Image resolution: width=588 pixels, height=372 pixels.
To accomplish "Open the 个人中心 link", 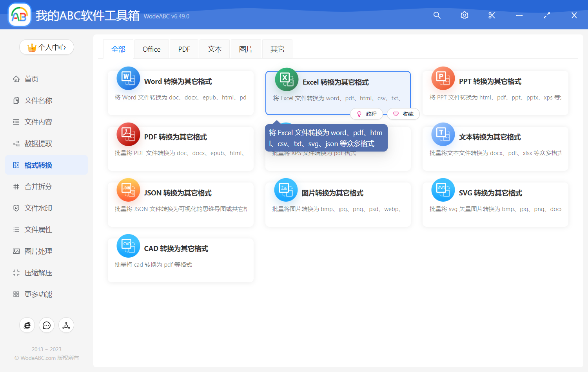I will coord(46,47).
